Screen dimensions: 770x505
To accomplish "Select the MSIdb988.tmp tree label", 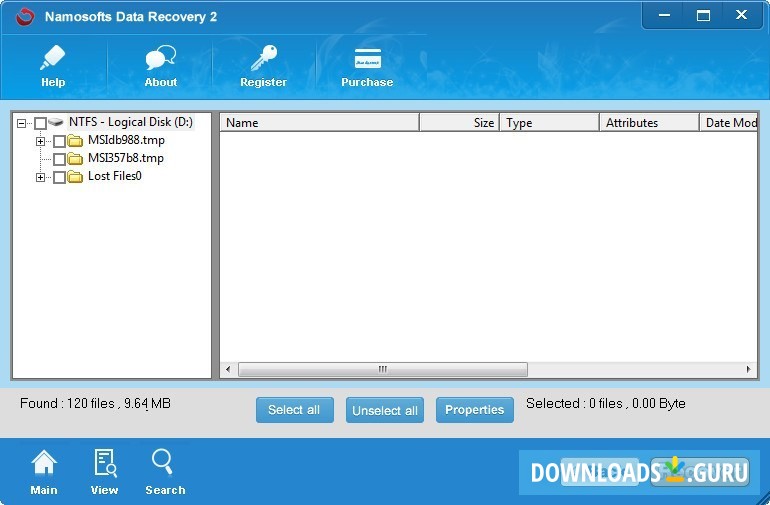I will [126, 140].
